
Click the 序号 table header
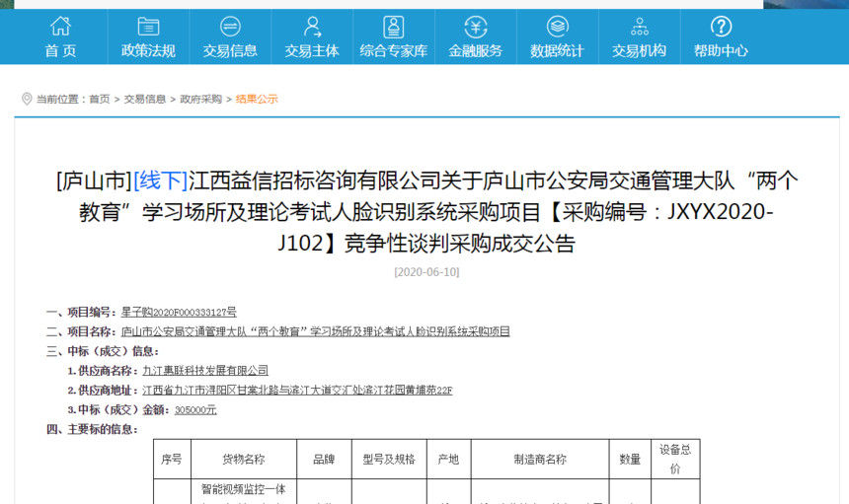[172, 459]
